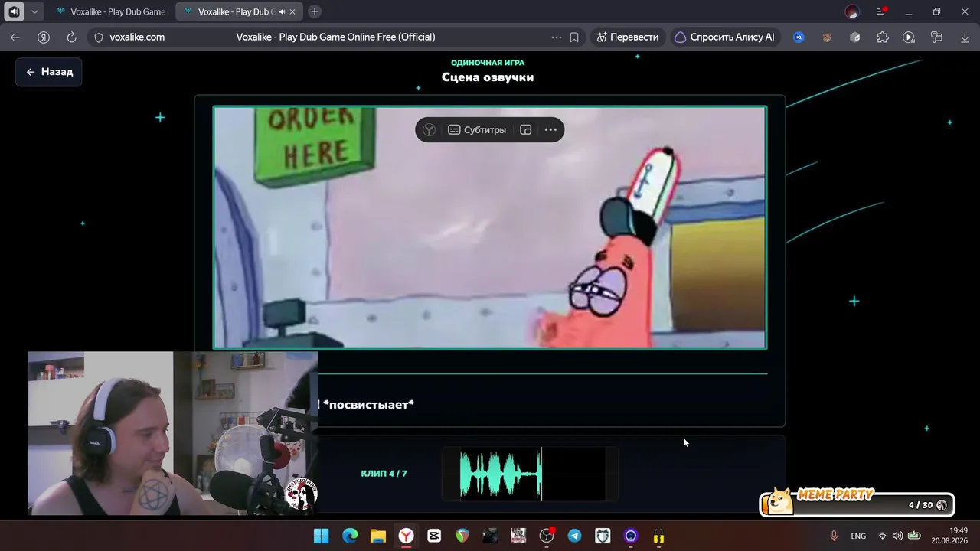980x551 pixels.
Task: Open Telegram from the taskbar
Action: pyautogui.click(x=574, y=536)
